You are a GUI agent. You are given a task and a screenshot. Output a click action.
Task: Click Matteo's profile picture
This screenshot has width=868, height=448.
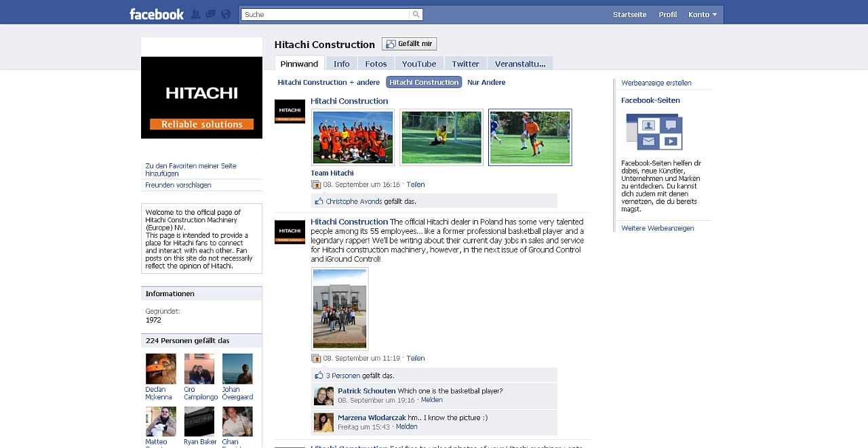point(161,422)
